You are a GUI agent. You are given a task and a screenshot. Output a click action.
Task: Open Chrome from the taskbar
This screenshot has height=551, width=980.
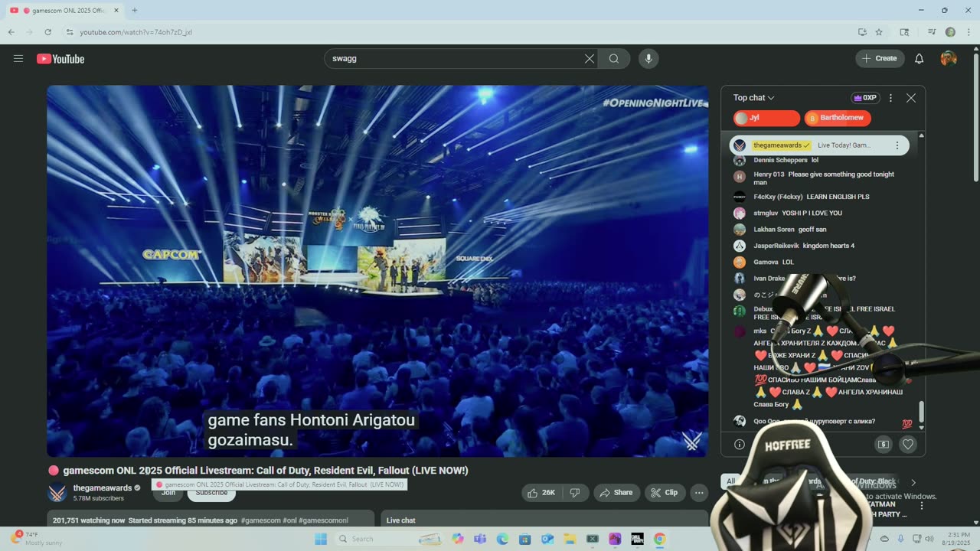point(660,539)
